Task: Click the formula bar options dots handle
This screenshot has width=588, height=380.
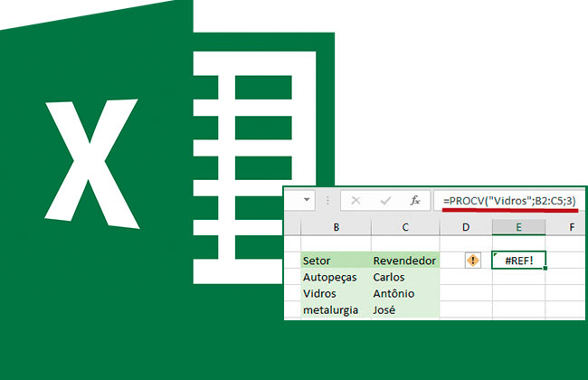Action: click(x=327, y=201)
